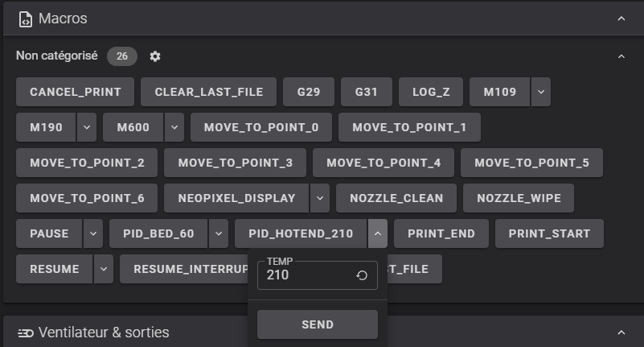The height and width of the screenshot is (347, 644).
Task: Click the TEMP input field
Action: 306,275
